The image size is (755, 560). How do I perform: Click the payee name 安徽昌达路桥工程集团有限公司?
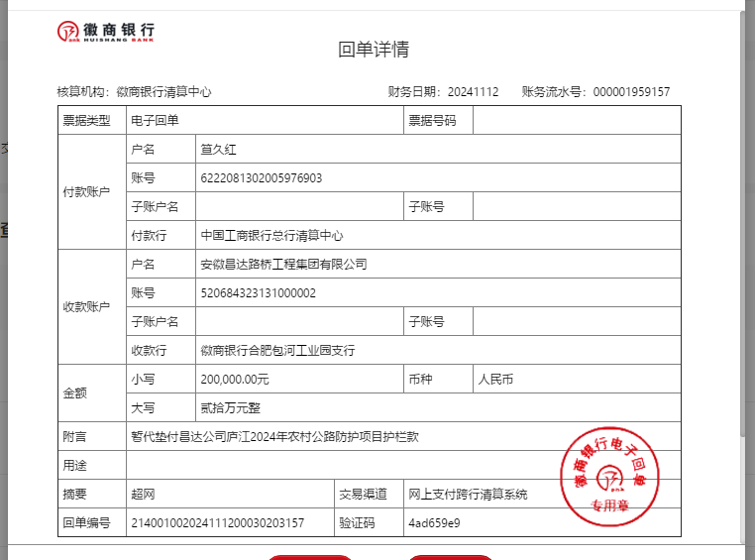[283, 265]
